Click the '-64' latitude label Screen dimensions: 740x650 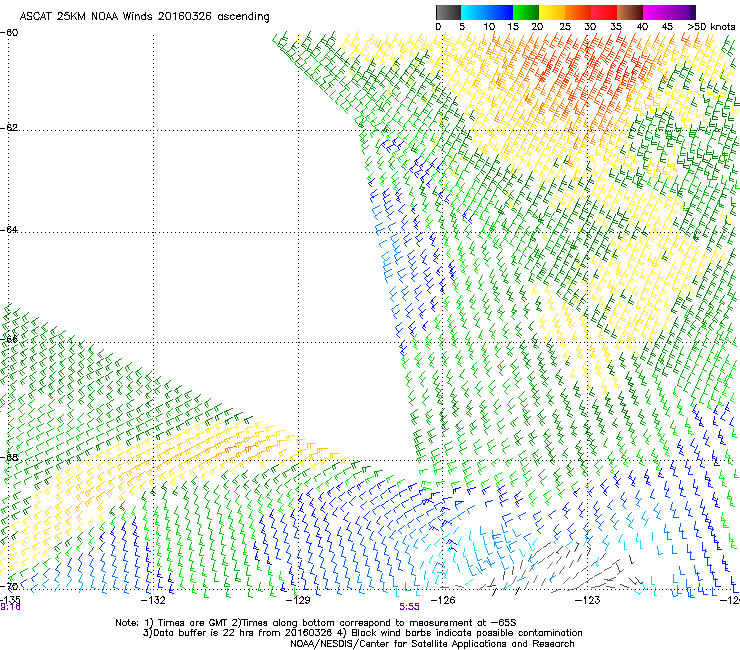tap(10, 230)
